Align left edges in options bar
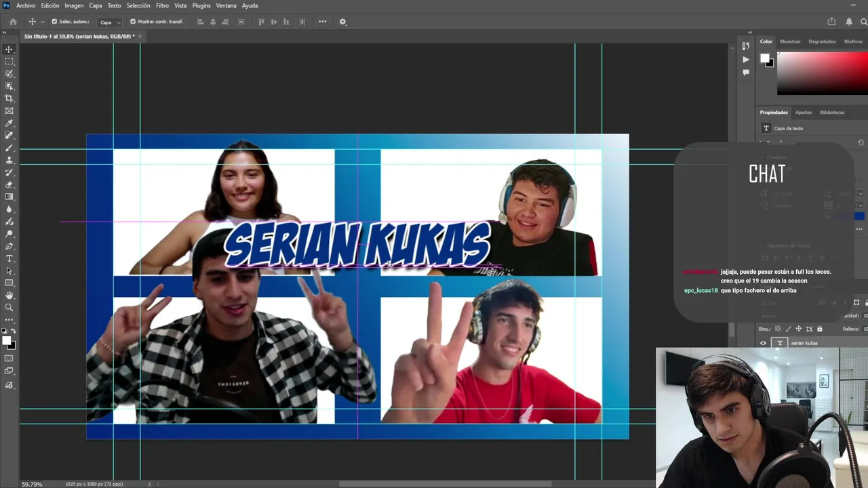The height and width of the screenshot is (488, 868). coord(200,22)
